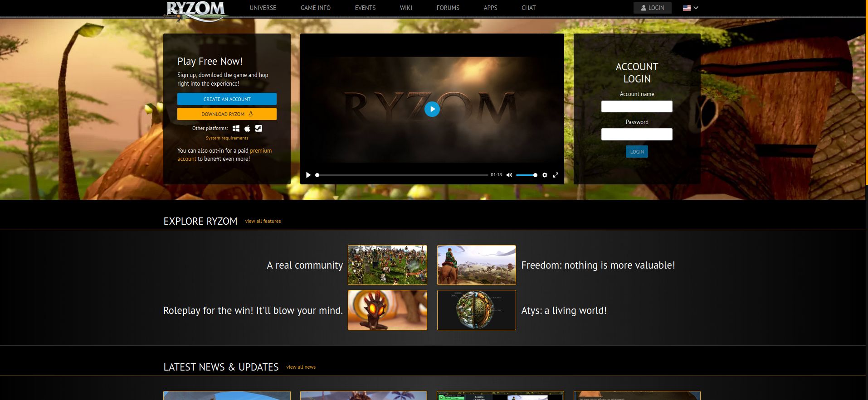This screenshot has width=868, height=400.
Task: Adjust the video volume slider
Action: [527, 175]
